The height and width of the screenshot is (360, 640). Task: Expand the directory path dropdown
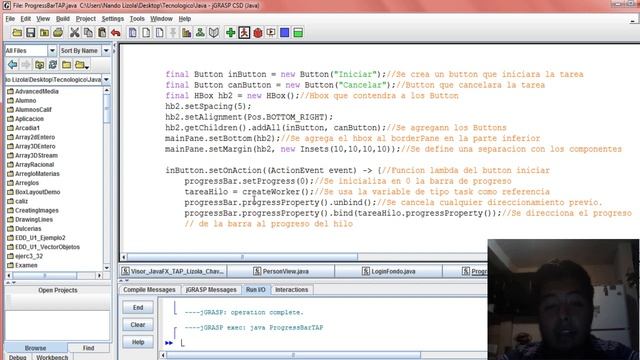(x=106, y=80)
